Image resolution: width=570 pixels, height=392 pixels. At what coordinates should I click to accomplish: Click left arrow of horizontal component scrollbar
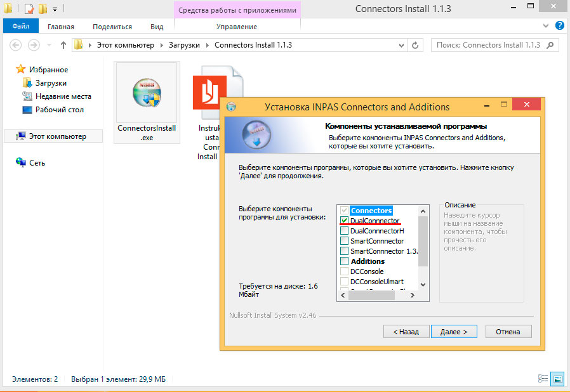click(x=343, y=296)
